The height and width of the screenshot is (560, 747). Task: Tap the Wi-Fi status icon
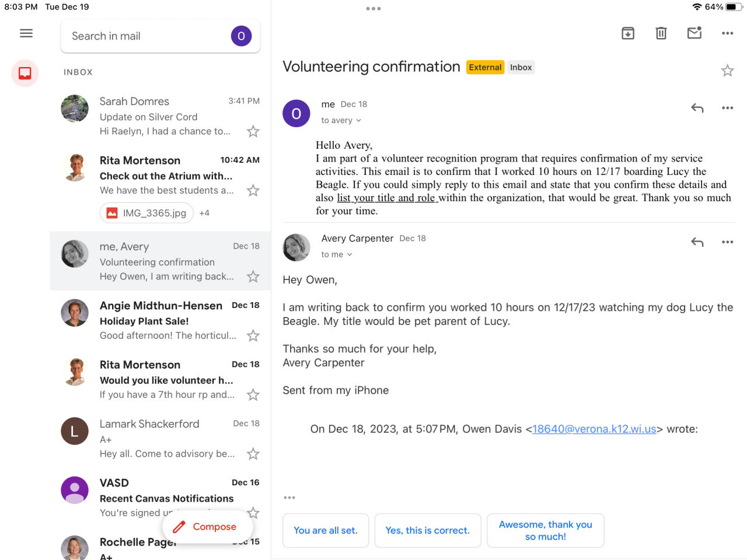click(697, 7)
